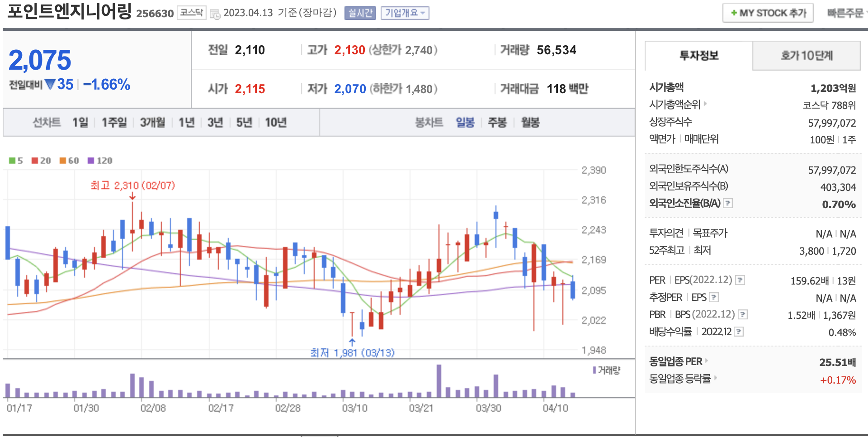Click the arrow icon beside 동일업종 PER
Image resolution: width=868 pixels, height=437 pixels.
pyautogui.click(x=707, y=361)
